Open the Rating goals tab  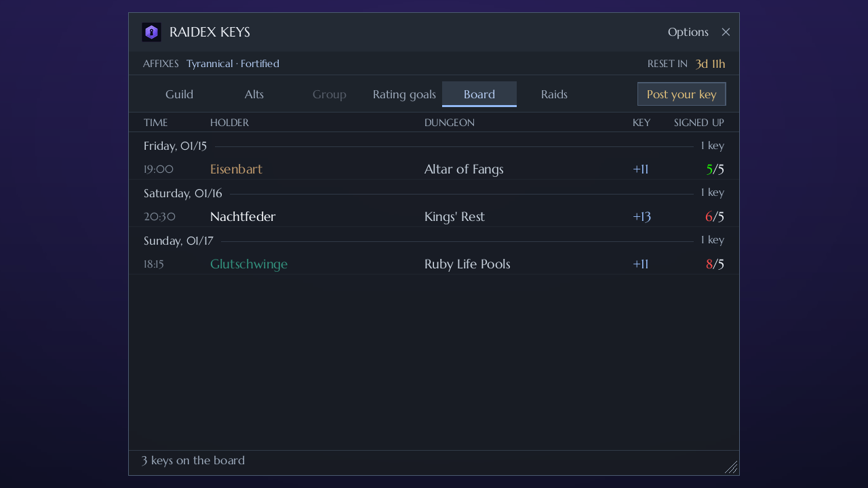coord(404,94)
